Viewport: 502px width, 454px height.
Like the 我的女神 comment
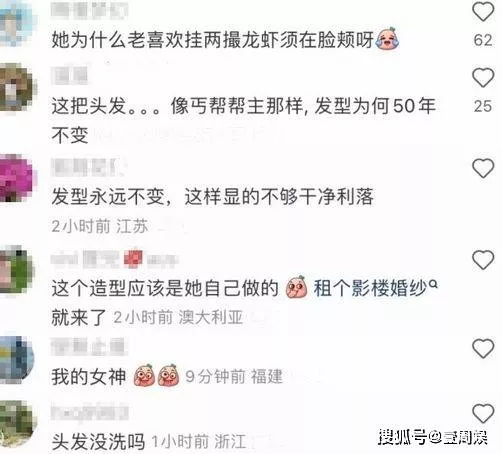coord(483,349)
